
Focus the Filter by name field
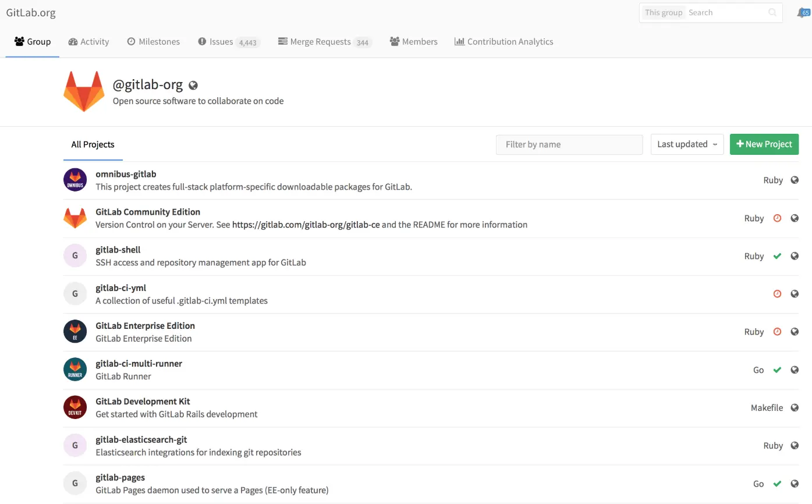[569, 144]
